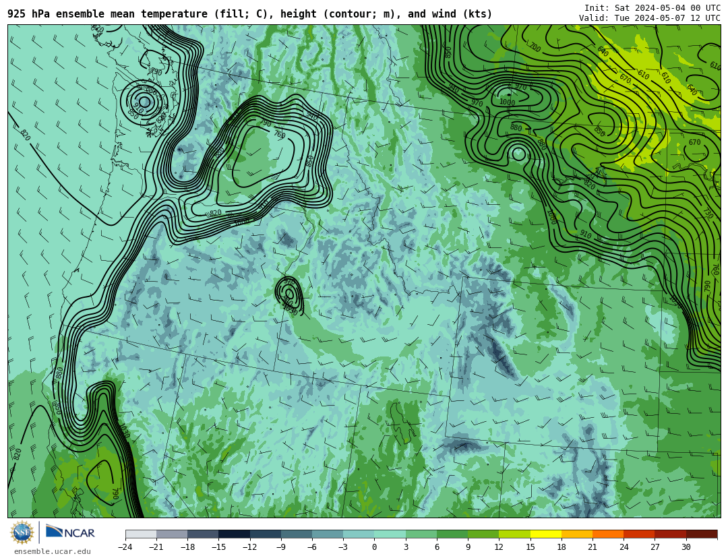Click the 12 colorbar tick label
728x560 pixels.
coord(499,547)
